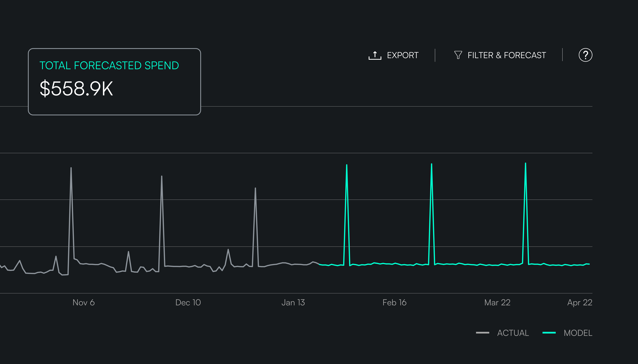Select the Dec 10 axis label

(x=188, y=302)
